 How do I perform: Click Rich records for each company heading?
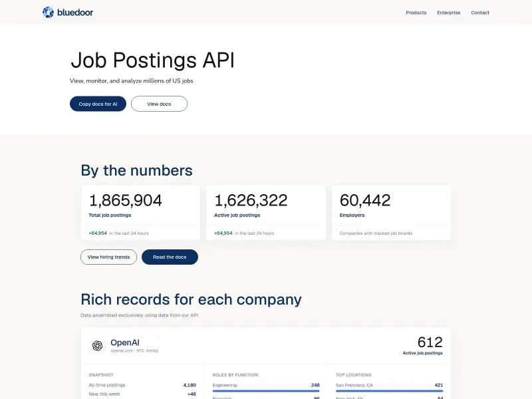click(x=191, y=300)
